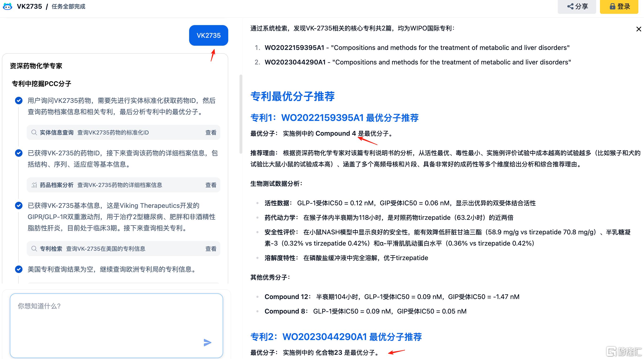The height and width of the screenshot is (359, 644).
Task: Click check icon beside 用户询问VK2735药物 step
Action: tap(19, 101)
